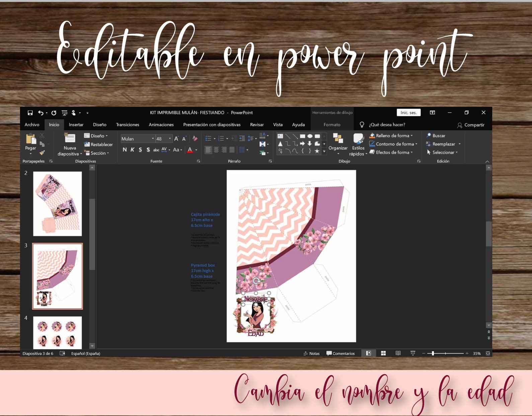This screenshot has width=532, height=416.
Task: Click the Redo arrow in the title bar
Action: [x=54, y=113]
